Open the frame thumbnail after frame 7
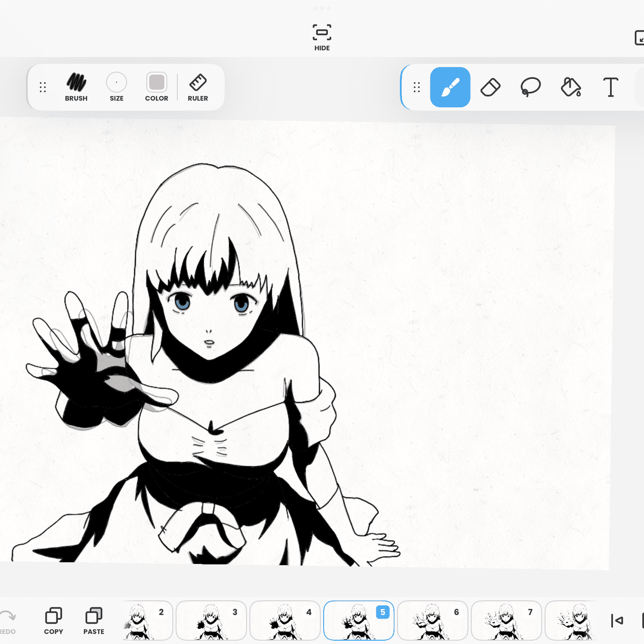The width and height of the screenshot is (644, 644). [x=570, y=620]
